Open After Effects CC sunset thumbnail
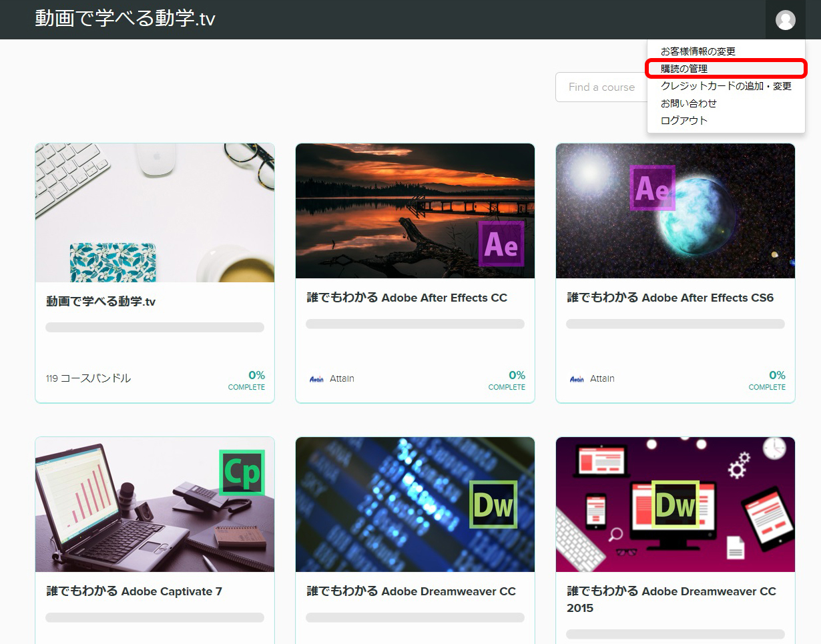Viewport: 821px width, 644px height. coord(415,211)
